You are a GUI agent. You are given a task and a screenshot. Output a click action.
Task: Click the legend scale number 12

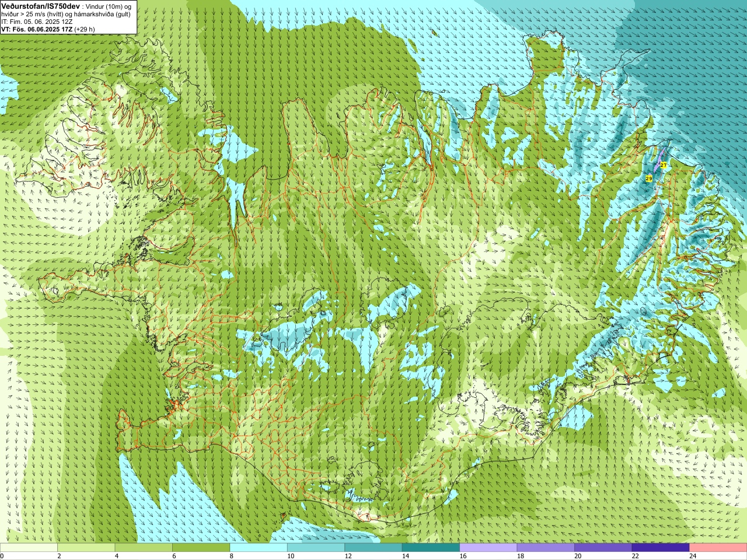348,556
